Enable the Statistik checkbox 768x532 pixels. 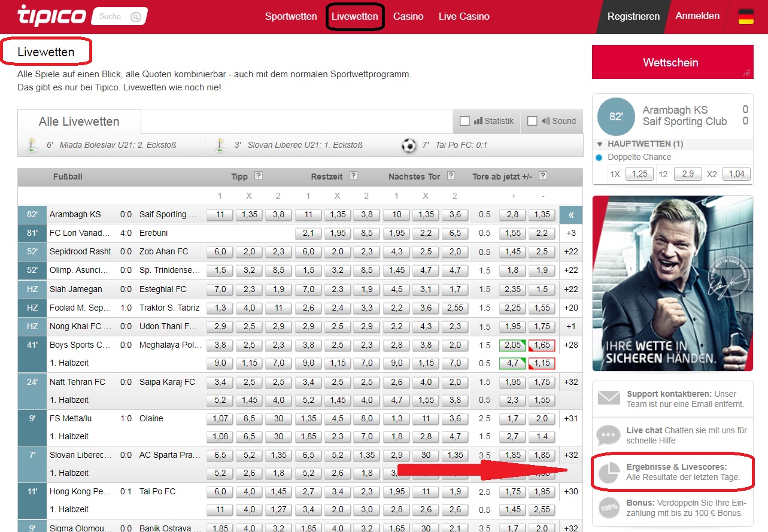[x=465, y=121]
